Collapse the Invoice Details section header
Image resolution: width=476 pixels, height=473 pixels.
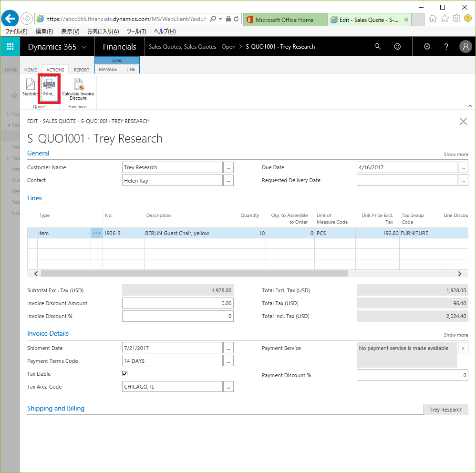48,333
